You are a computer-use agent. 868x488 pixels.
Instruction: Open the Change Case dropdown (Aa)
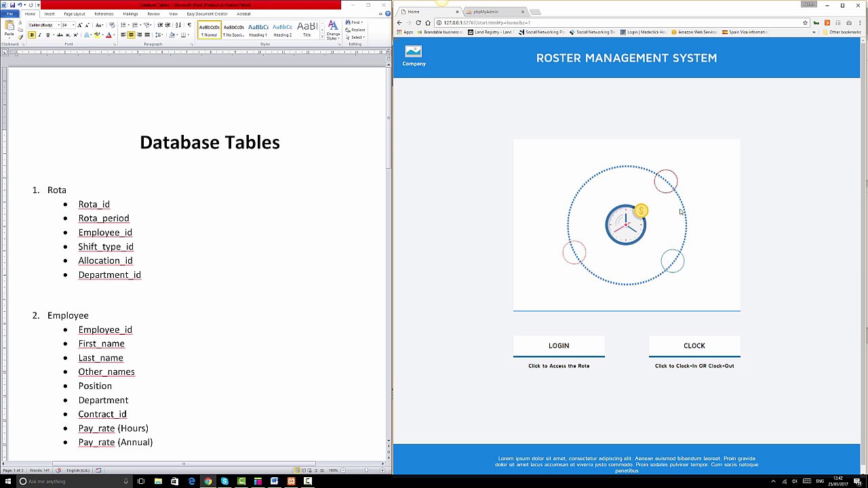click(x=99, y=25)
